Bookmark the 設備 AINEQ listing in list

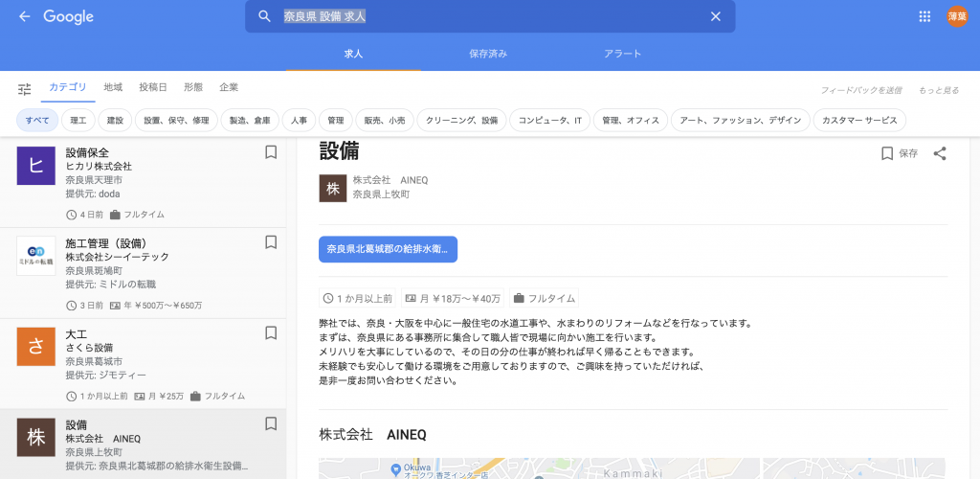pos(271,423)
